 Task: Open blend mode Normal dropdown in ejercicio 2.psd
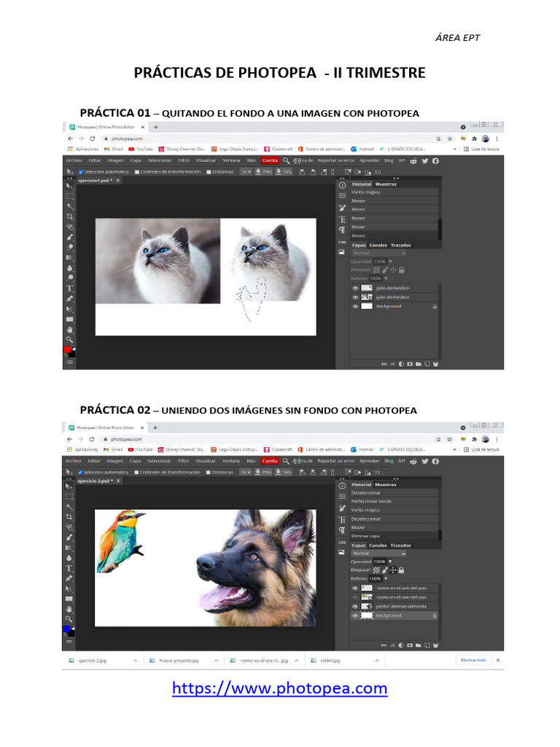tap(379, 554)
